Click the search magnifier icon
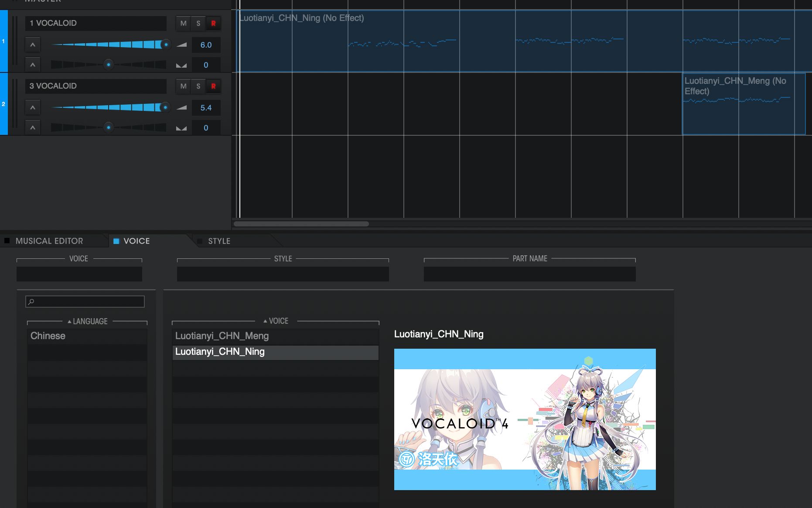Screen dimensions: 812x508 (31, 302)
